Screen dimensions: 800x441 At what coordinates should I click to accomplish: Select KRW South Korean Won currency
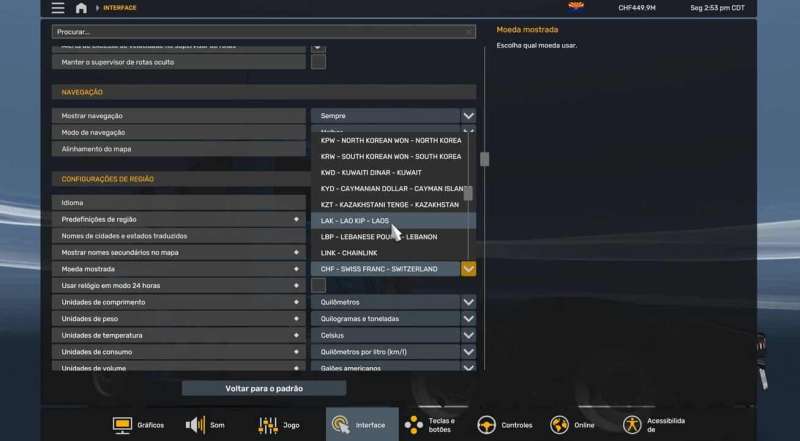[389, 157]
